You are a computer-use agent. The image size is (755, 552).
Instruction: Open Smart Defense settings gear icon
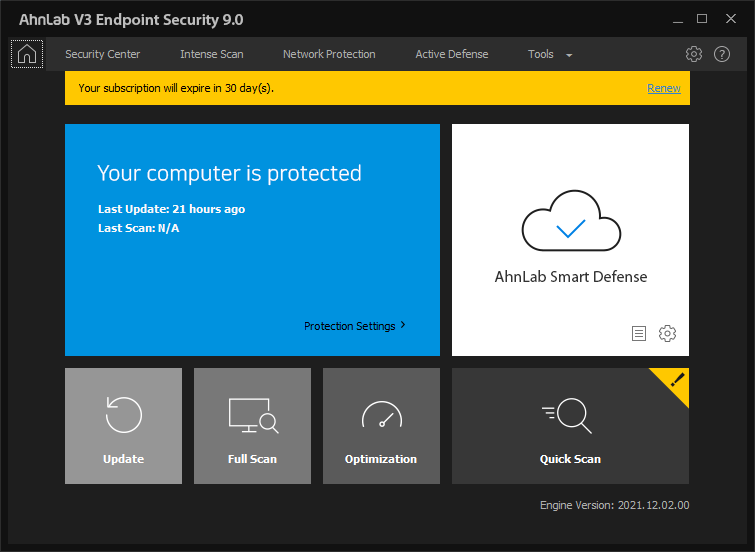pos(667,334)
